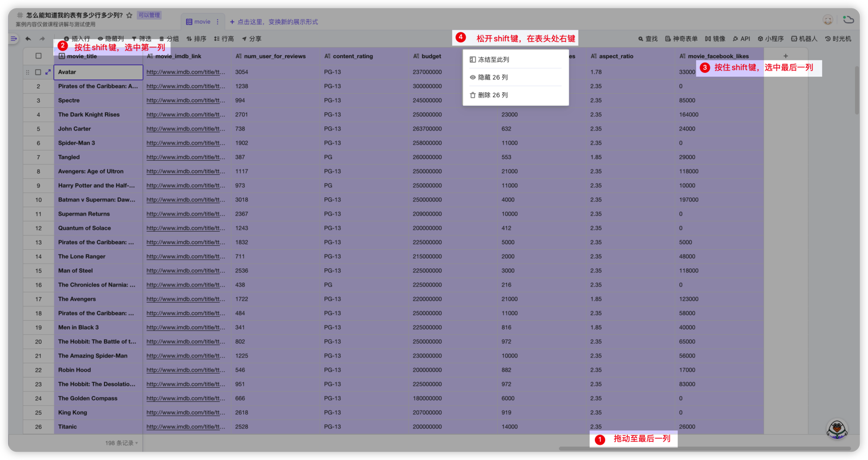The height and width of the screenshot is (460, 868).
Task: Click the num_user_for_reviews column header
Action: [x=276, y=56]
